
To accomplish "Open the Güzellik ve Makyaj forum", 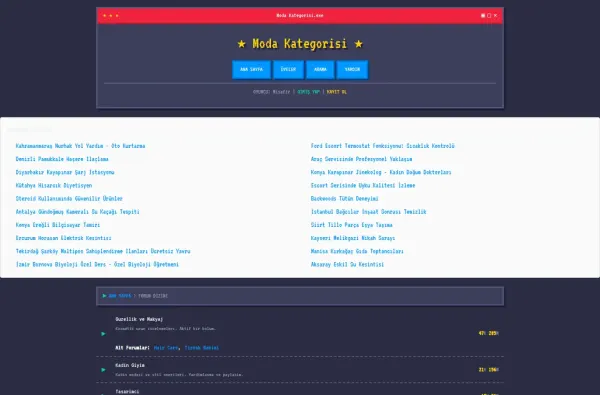I will [x=139, y=319].
